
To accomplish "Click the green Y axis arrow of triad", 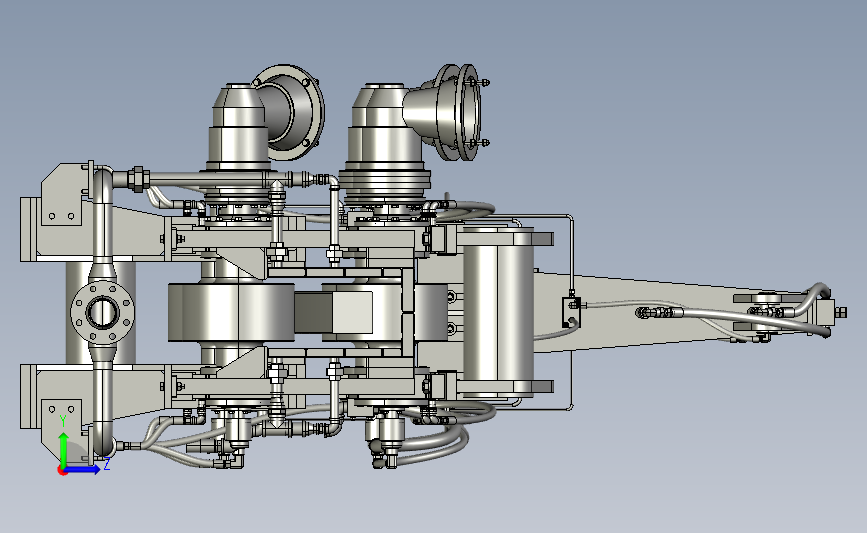I will pos(64,449).
